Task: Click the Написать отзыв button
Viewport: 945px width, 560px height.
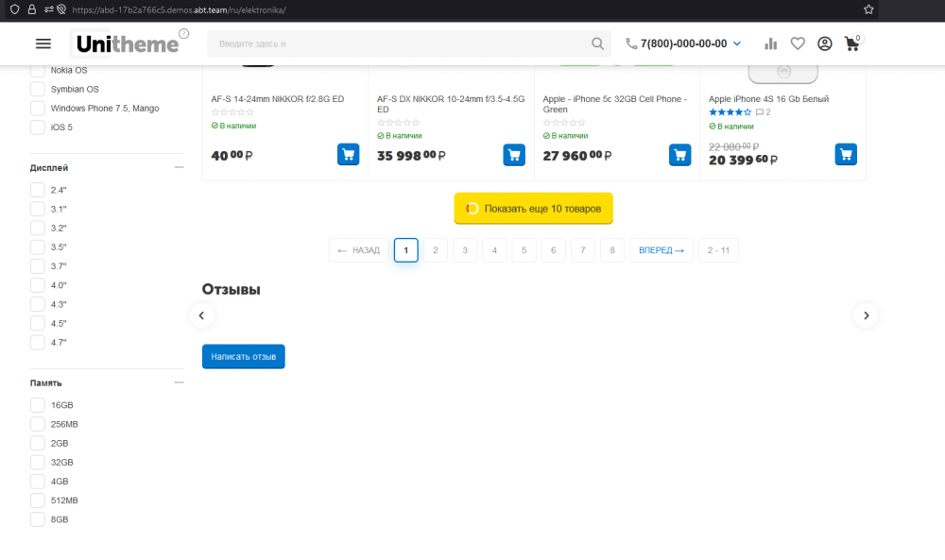Action: tap(243, 357)
